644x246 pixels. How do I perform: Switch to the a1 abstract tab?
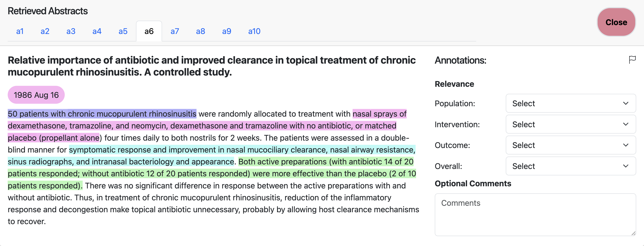click(x=20, y=31)
